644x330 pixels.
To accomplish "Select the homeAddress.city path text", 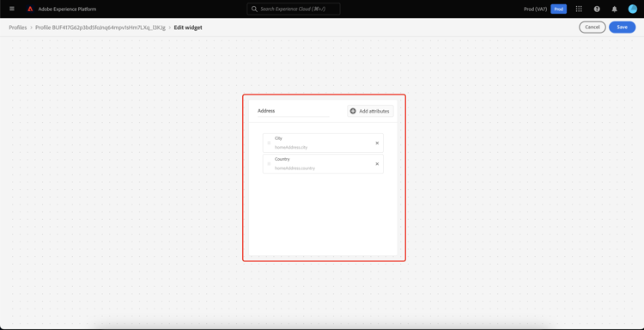I will click(291, 147).
